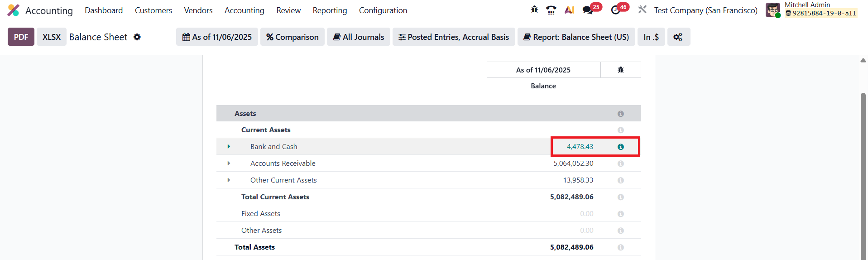Open the Reporting menu
This screenshot has width=868, height=260.
click(330, 10)
